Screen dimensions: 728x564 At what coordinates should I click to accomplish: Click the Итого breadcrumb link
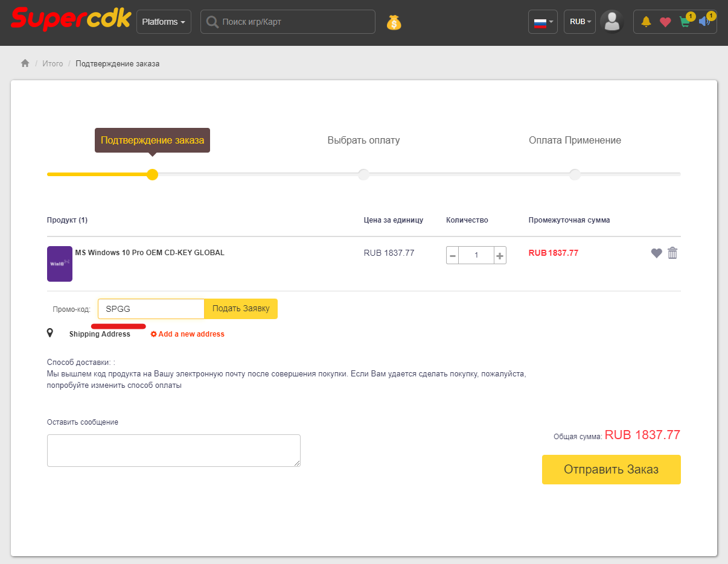pyautogui.click(x=53, y=63)
